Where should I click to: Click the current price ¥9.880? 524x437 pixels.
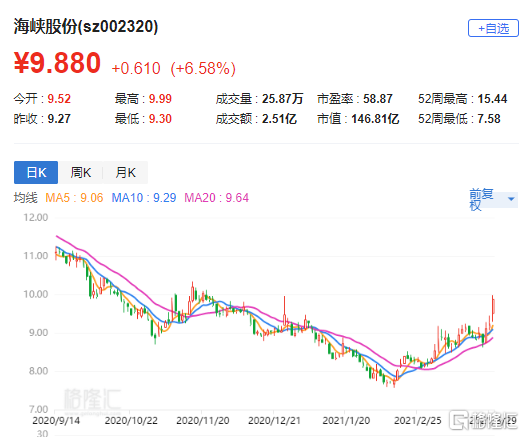(57, 63)
